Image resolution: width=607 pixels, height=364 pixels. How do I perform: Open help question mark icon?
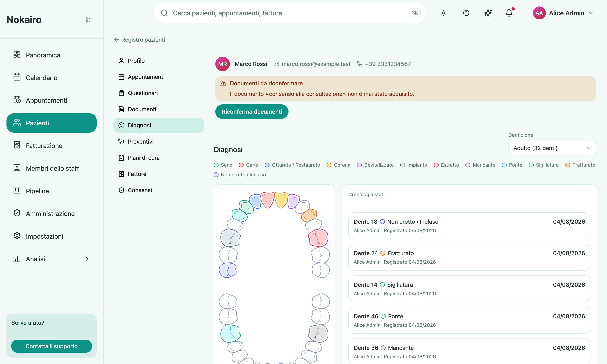pos(466,13)
